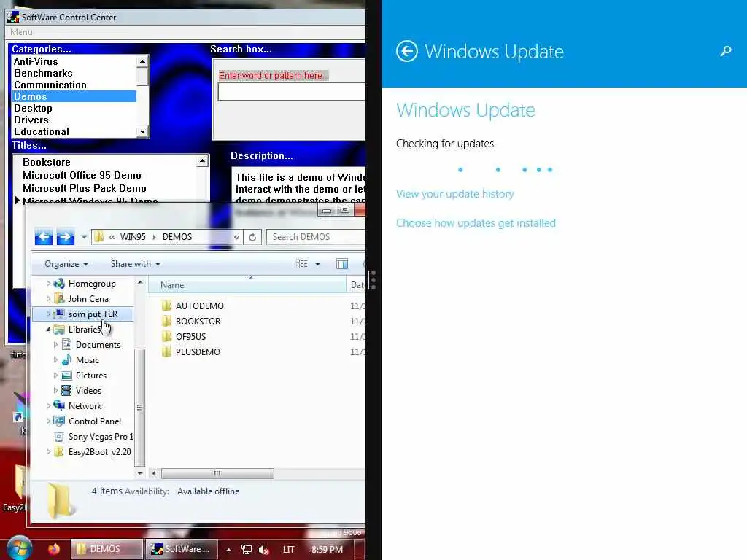The width and height of the screenshot is (747, 560).
Task: Select the Demos category
Action: [74, 96]
